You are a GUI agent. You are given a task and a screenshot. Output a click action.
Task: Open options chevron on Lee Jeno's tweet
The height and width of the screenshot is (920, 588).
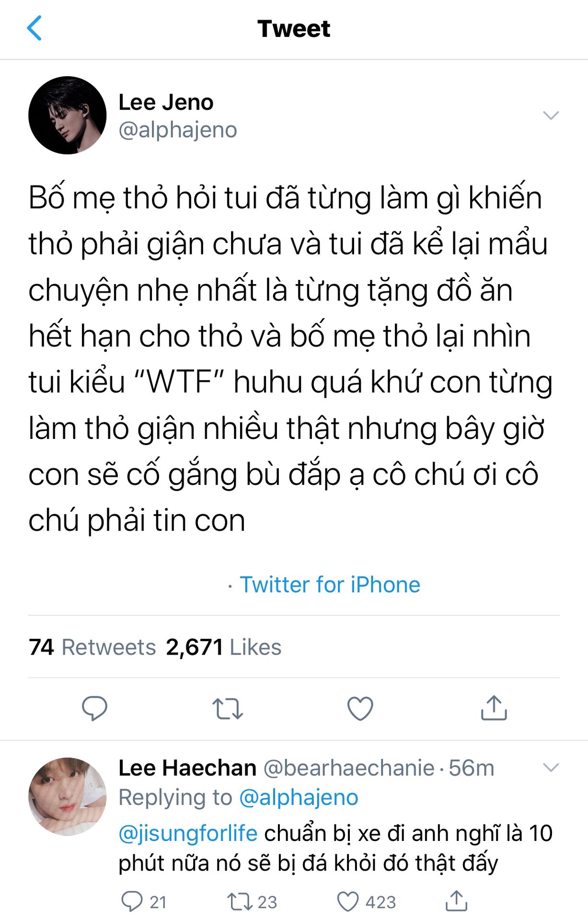click(551, 115)
